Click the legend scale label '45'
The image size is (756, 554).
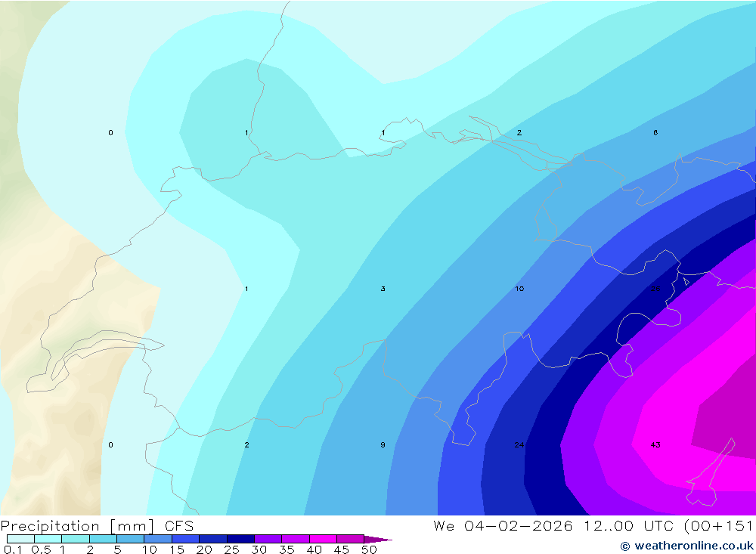342,549
